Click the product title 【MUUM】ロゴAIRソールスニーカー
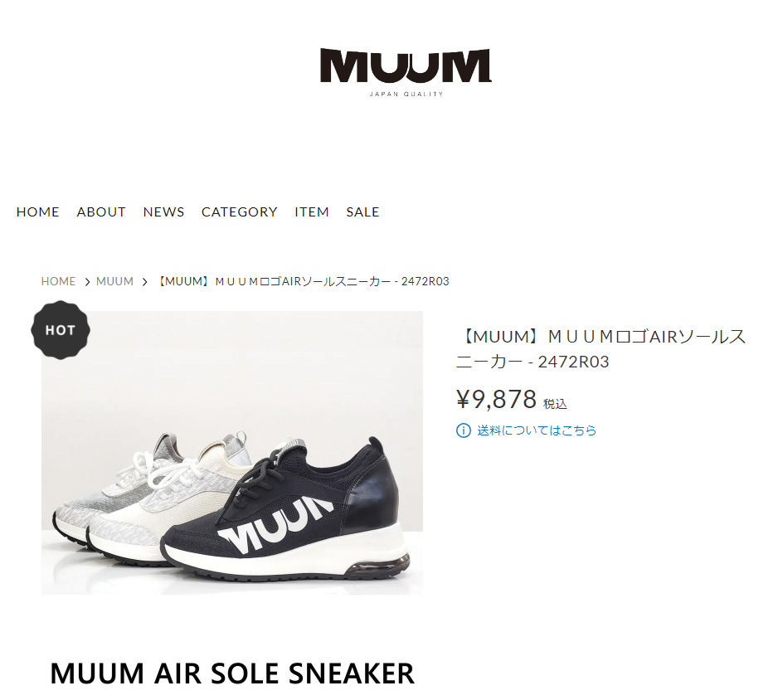Image resolution: width=783 pixels, height=700 pixels. (601, 349)
